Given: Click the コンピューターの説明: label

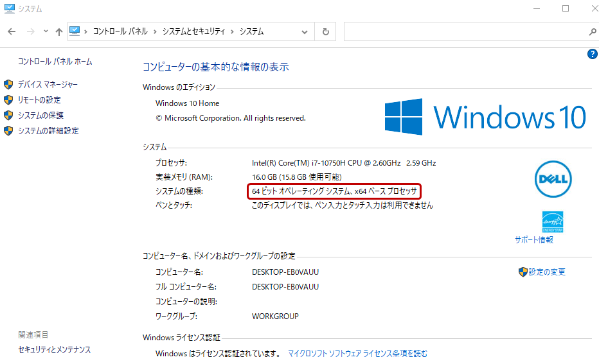Looking at the screenshot, I should pos(186,302).
